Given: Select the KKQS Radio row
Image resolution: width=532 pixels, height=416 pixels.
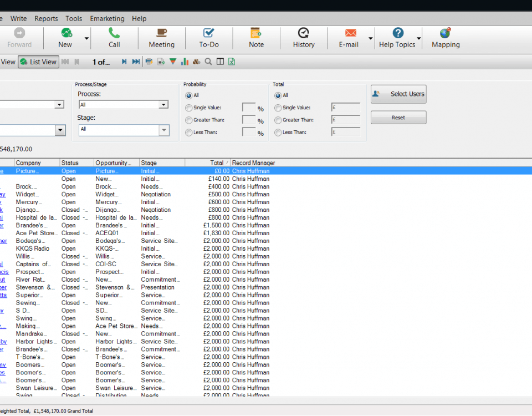Looking at the screenshot, I should coord(266,248).
